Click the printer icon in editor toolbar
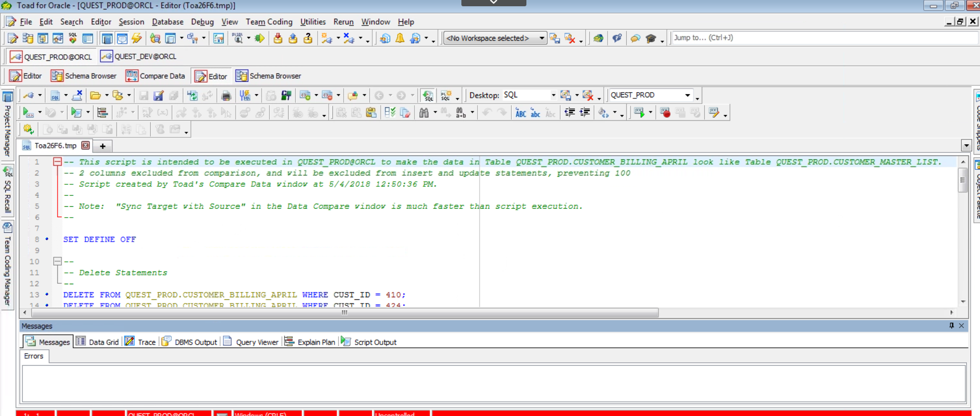Viewport: 980px width, 416px height. (x=226, y=95)
